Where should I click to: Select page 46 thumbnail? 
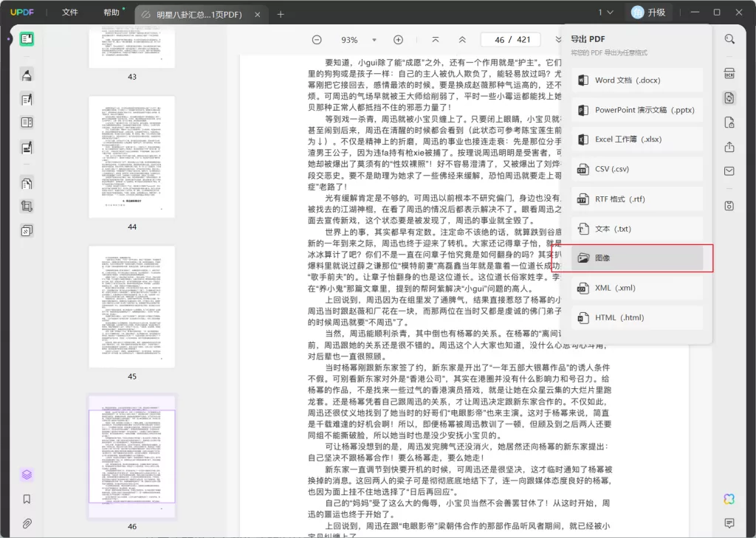pos(132,457)
